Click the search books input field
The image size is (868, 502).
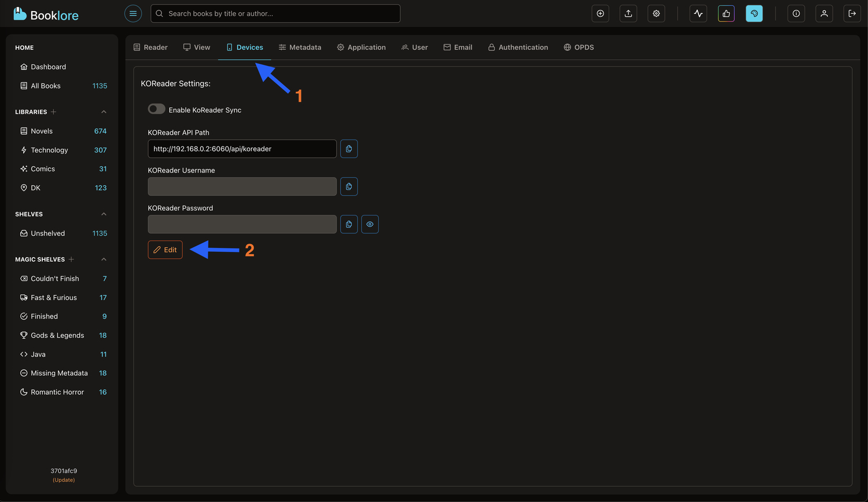coord(275,13)
